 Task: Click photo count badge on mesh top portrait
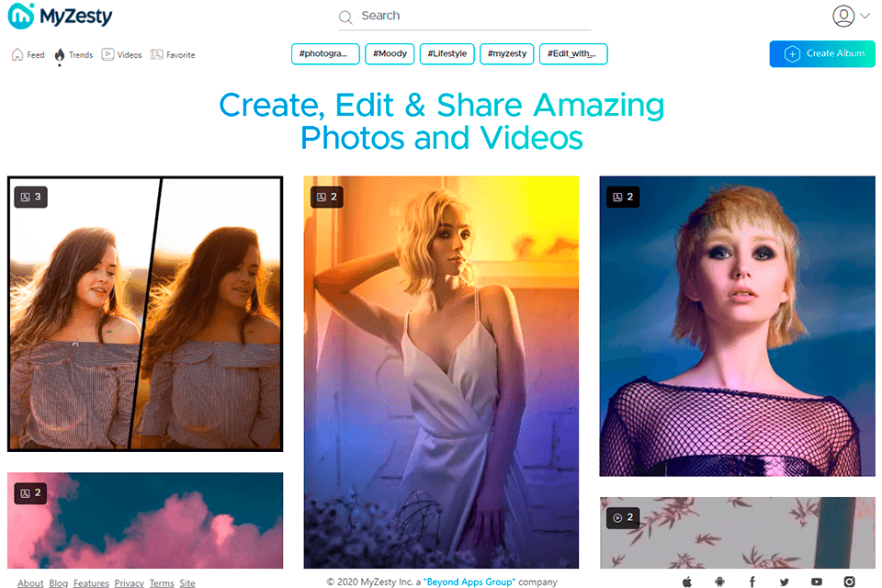(x=623, y=197)
